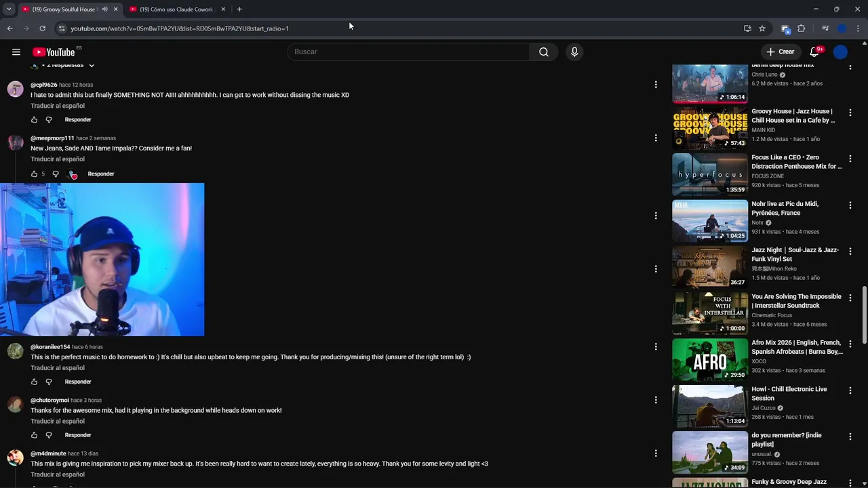Image resolution: width=868 pixels, height=488 pixels.
Task: Open the YouTube account avatar menu
Action: tap(840, 52)
